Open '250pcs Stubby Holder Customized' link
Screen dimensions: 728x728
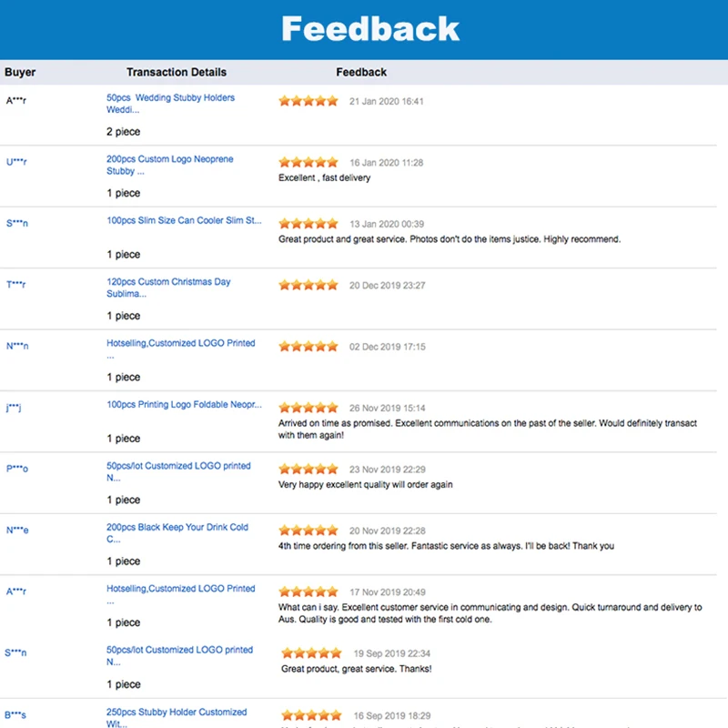tap(177, 713)
